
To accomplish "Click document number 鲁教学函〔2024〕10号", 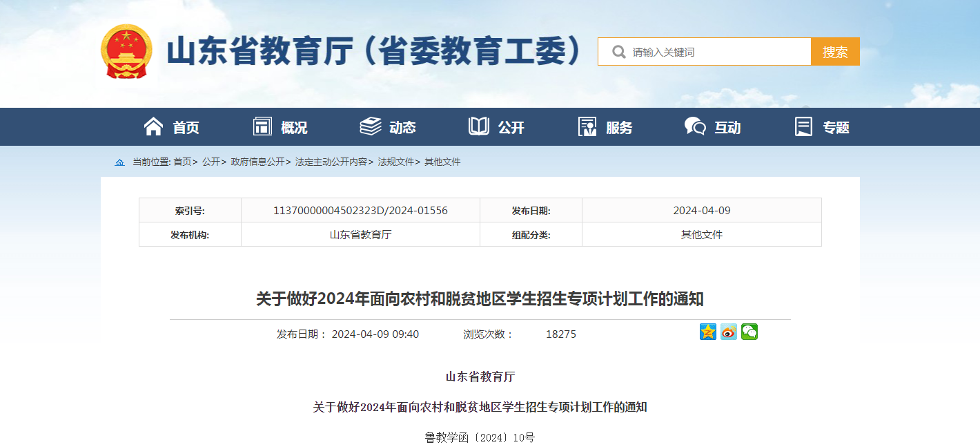I will (480, 438).
